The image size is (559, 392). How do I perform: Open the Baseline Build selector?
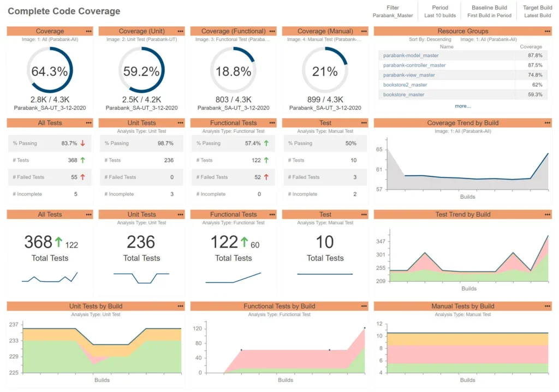[x=489, y=11]
